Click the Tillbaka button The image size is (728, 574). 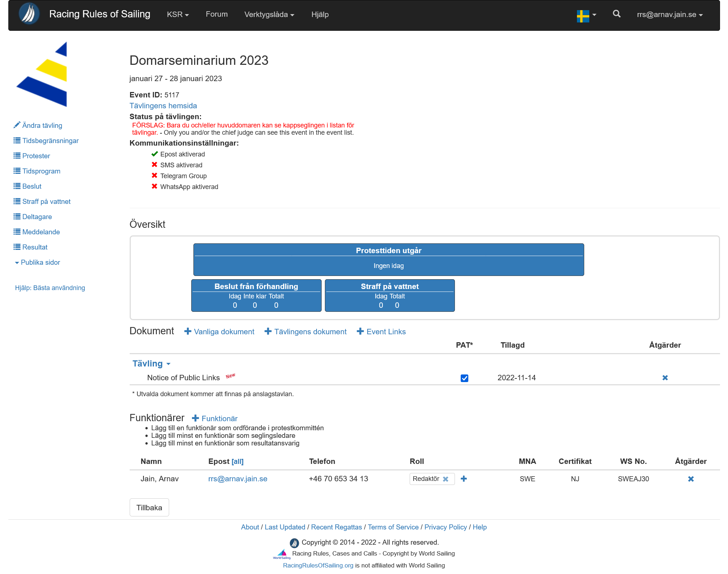(149, 507)
